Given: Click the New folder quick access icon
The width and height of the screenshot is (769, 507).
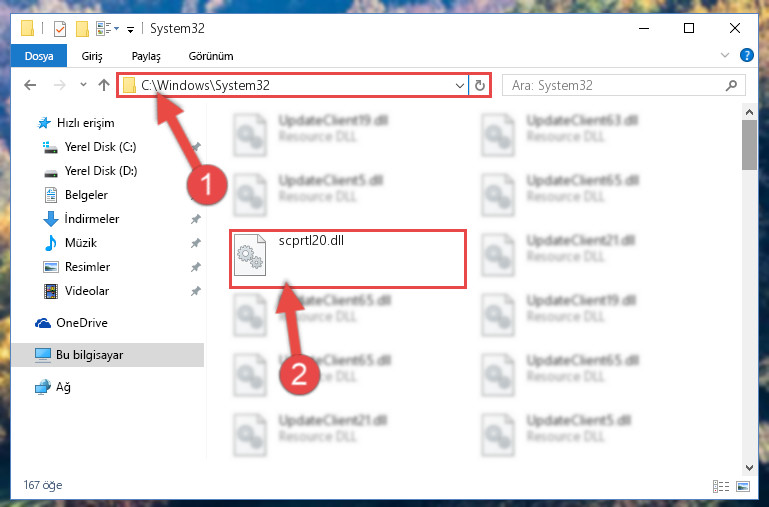Looking at the screenshot, I should coord(82,29).
